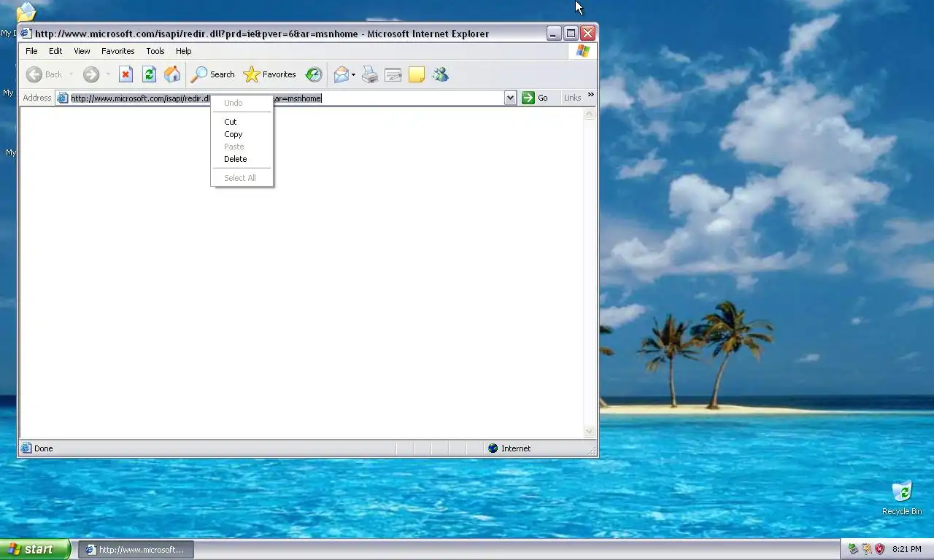Screen dimensions: 934x560
Task: Open the Discuss yellow note icon
Action: click(417, 74)
